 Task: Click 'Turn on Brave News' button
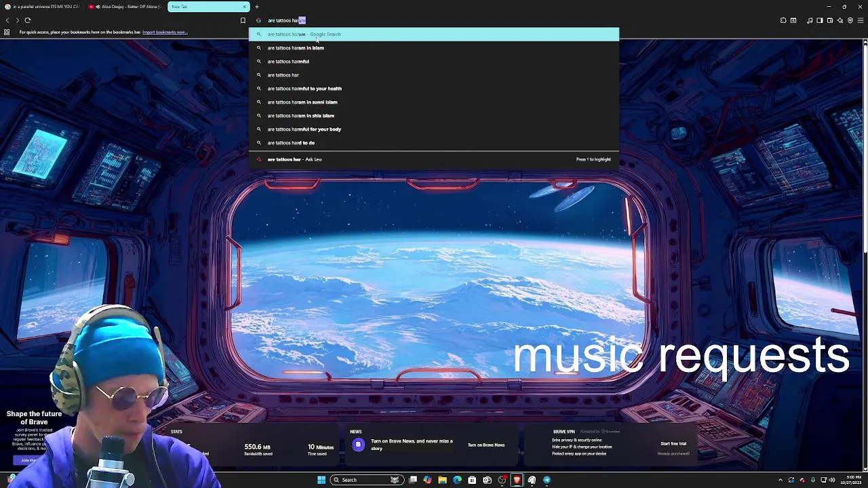tap(486, 445)
